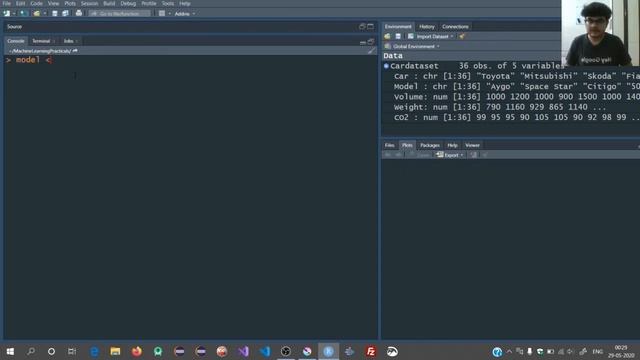The width and height of the screenshot is (640, 360).
Task: Open the Windows Start menu
Action: point(10,351)
